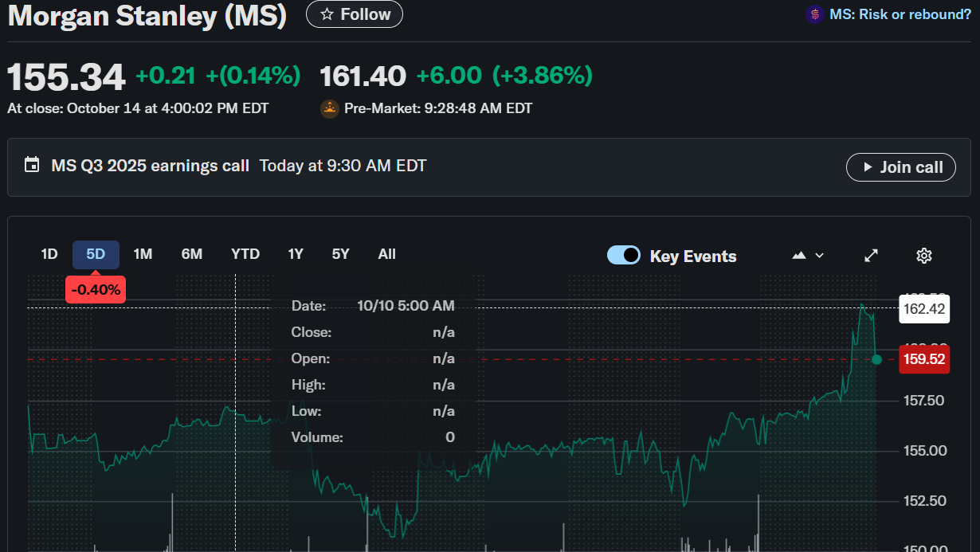
Task: Select the 1D time range
Action: tap(49, 254)
